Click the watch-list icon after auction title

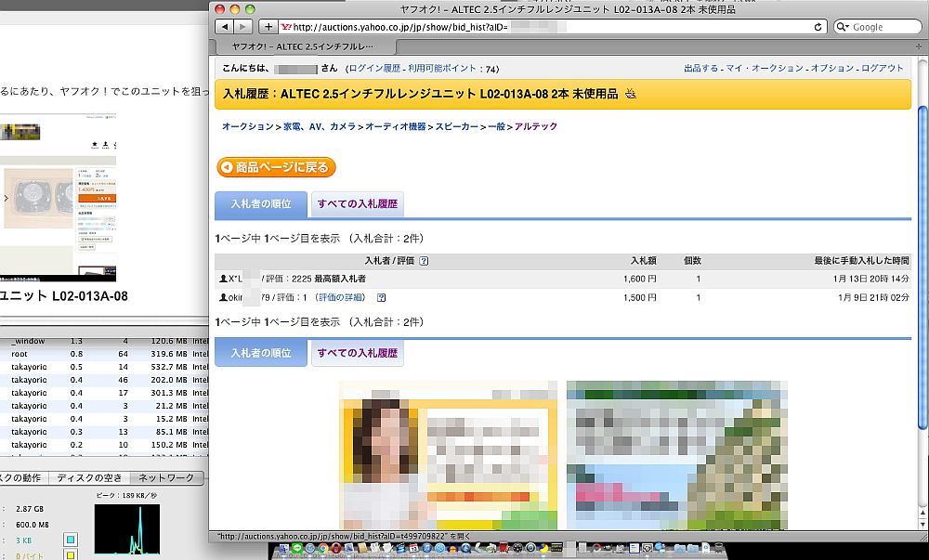pos(631,94)
